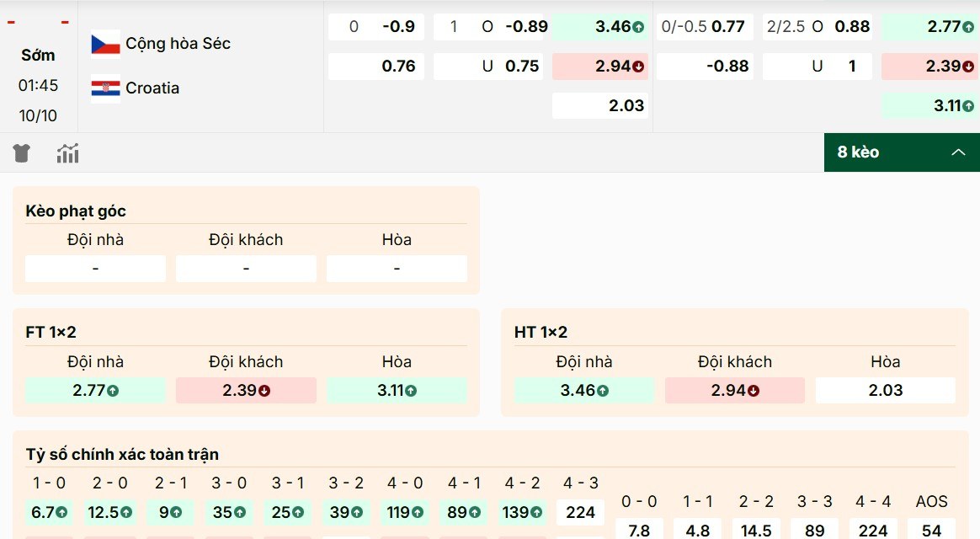The width and height of the screenshot is (980, 539).
Task: Click the under odds 0.75 cell
Action: (x=488, y=66)
